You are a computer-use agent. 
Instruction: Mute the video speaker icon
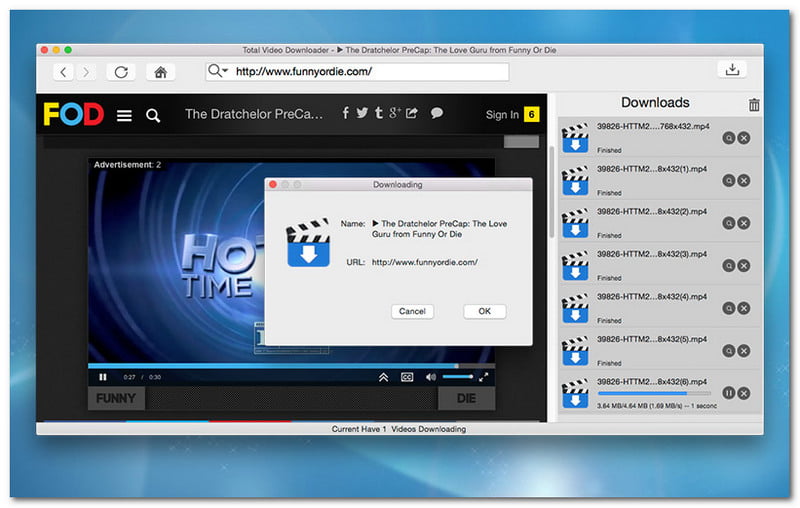pos(431,377)
